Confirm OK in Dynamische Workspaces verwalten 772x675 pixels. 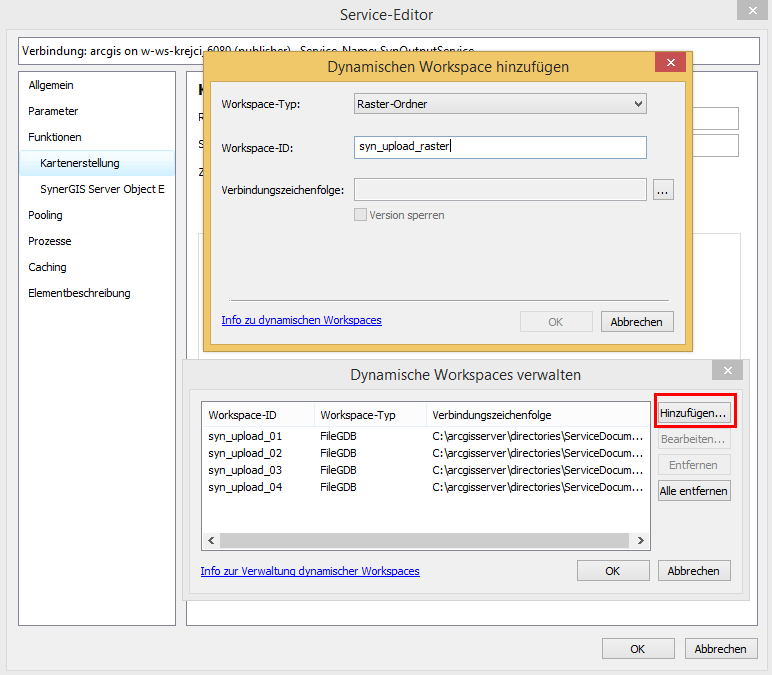(x=613, y=571)
